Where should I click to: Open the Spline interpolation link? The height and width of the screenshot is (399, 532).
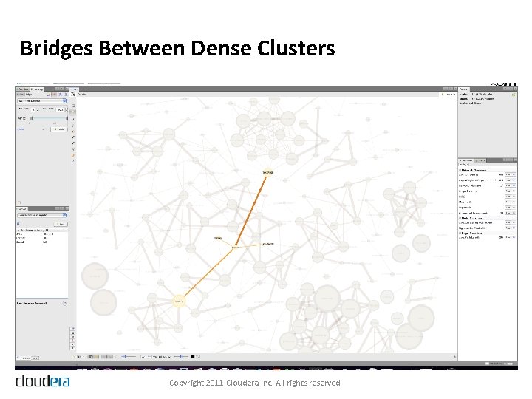click(x=21, y=129)
